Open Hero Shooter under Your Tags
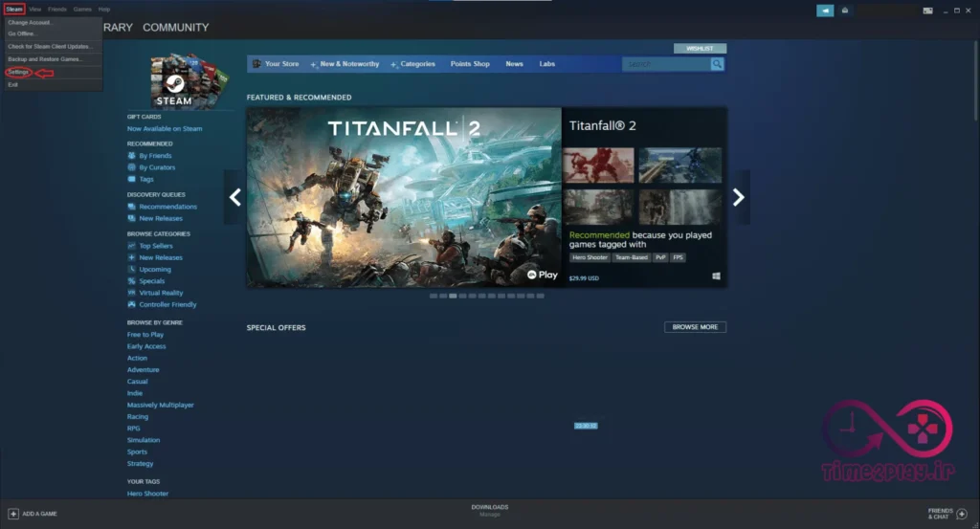Viewport: 980px width, 529px height. click(x=147, y=494)
